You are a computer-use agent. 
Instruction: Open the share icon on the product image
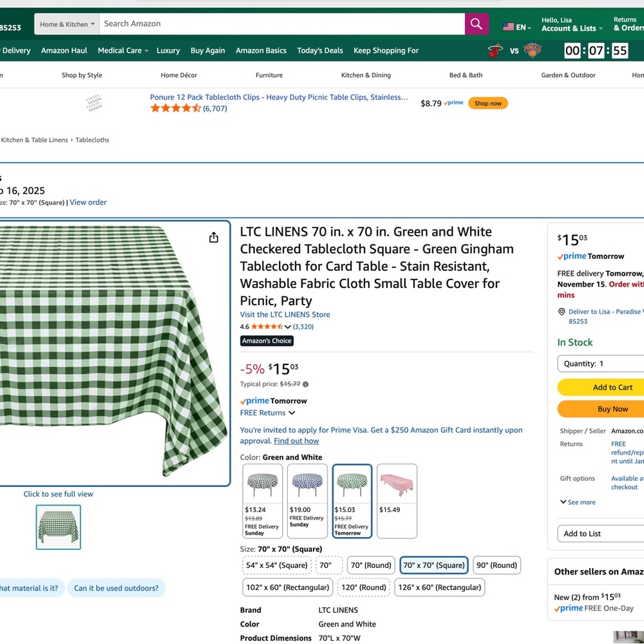point(213,238)
